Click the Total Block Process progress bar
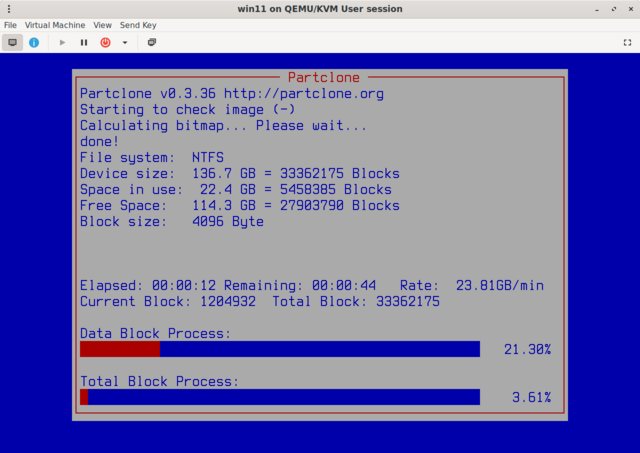Image resolution: width=640 pixels, height=453 pixels. (x=280, y=397)
